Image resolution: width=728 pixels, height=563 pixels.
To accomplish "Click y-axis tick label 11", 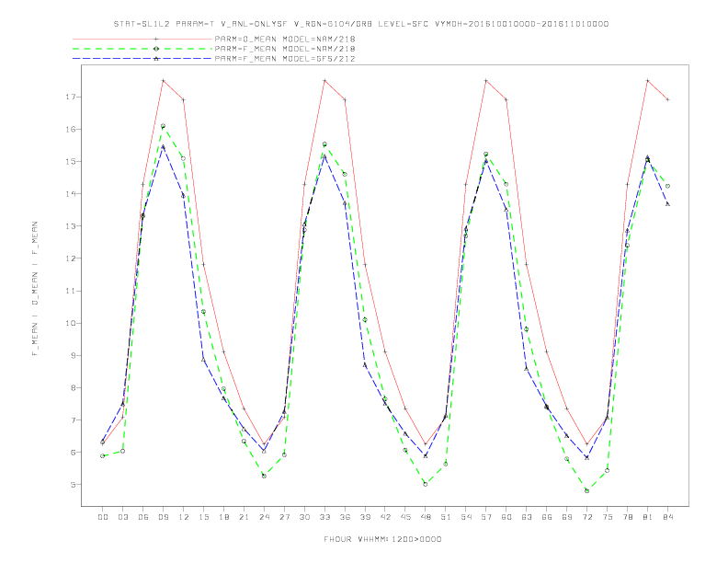I will [x=71, y=291].
